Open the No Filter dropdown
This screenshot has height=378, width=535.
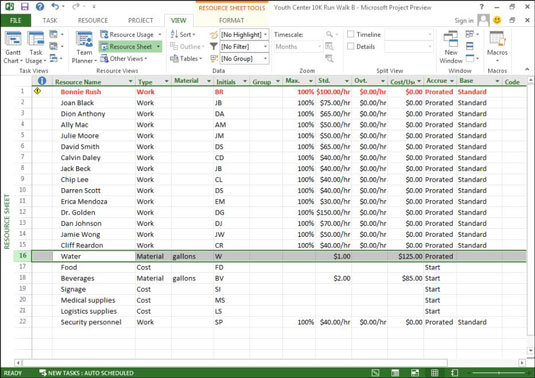coord(265,46)
